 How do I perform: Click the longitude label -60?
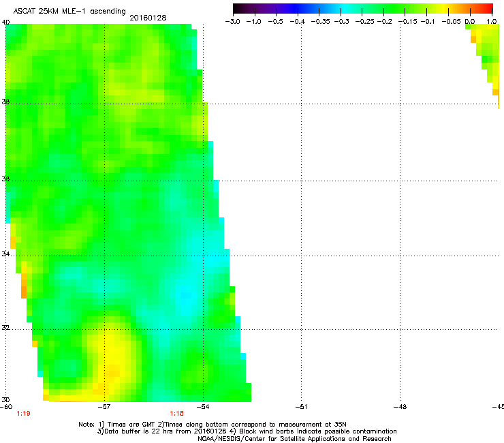pos(6,407)
